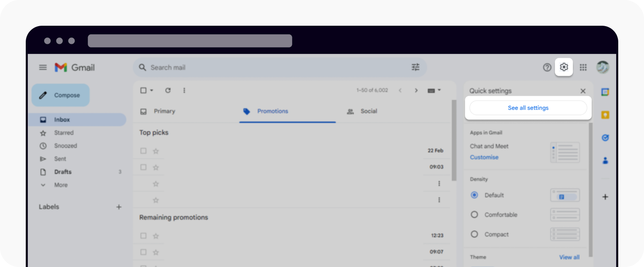Viewport: 644px width, 267px height.
Task: Open the Drafts folder
Action: click(x=63, y=172)
